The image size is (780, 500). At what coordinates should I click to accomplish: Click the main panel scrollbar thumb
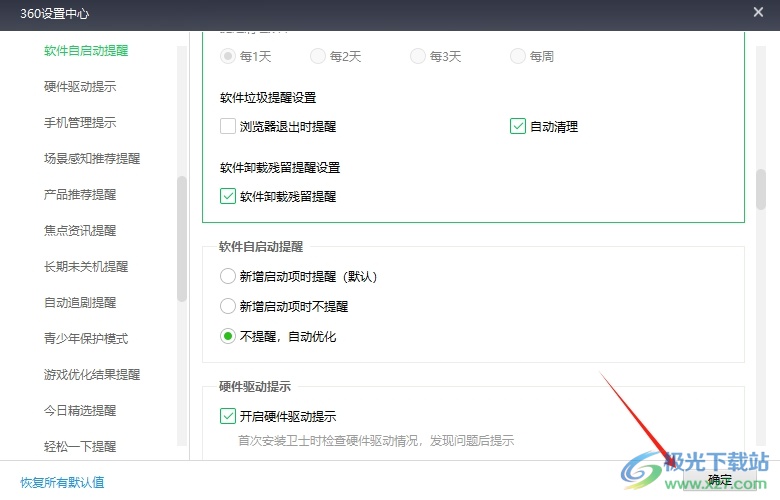(x=761, y=190)
